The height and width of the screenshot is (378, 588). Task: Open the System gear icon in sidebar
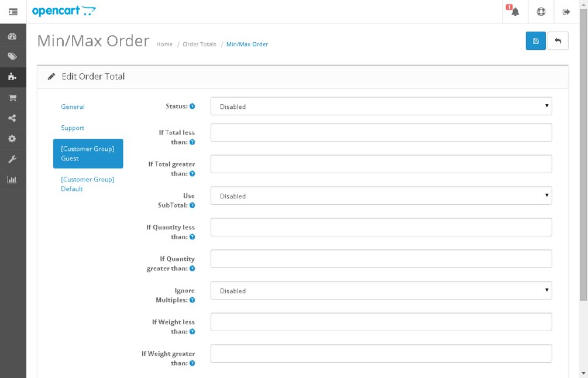[x=12, y=138]
